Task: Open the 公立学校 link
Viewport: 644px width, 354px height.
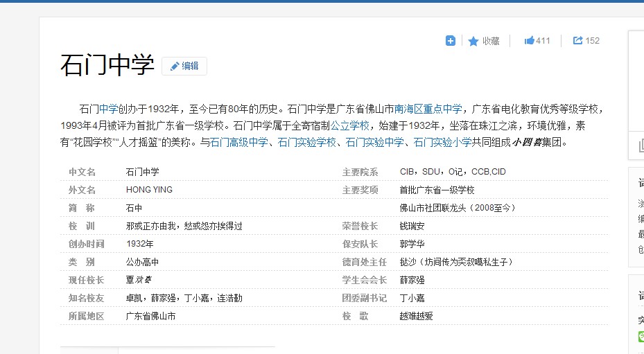Action: 349,125
